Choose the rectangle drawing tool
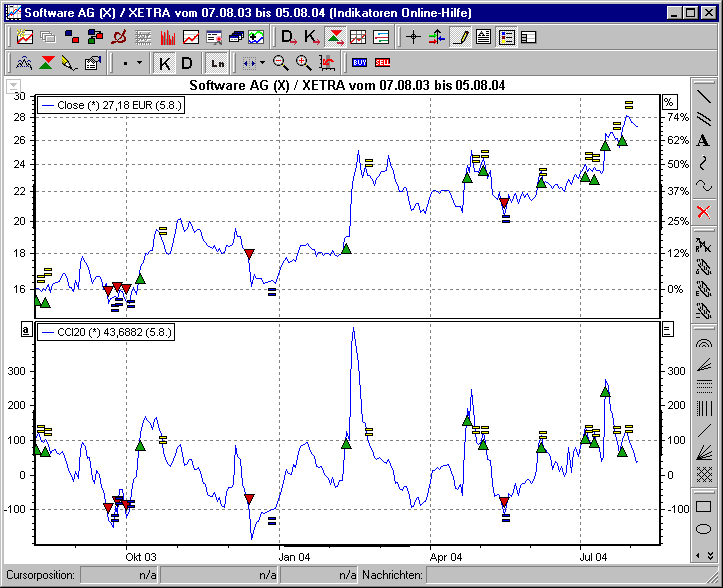This screenshot has height=588, width=723. tap(704, 507)
